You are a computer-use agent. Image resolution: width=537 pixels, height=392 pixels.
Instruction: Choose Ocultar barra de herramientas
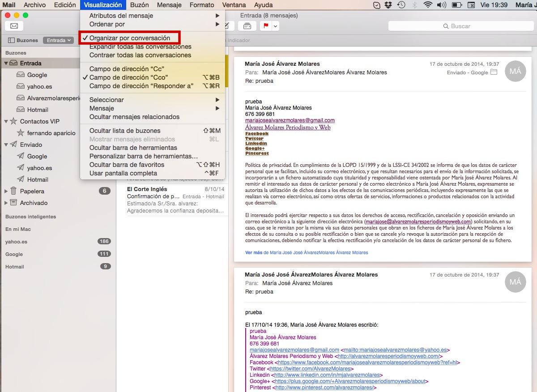[x=133, y=148]
